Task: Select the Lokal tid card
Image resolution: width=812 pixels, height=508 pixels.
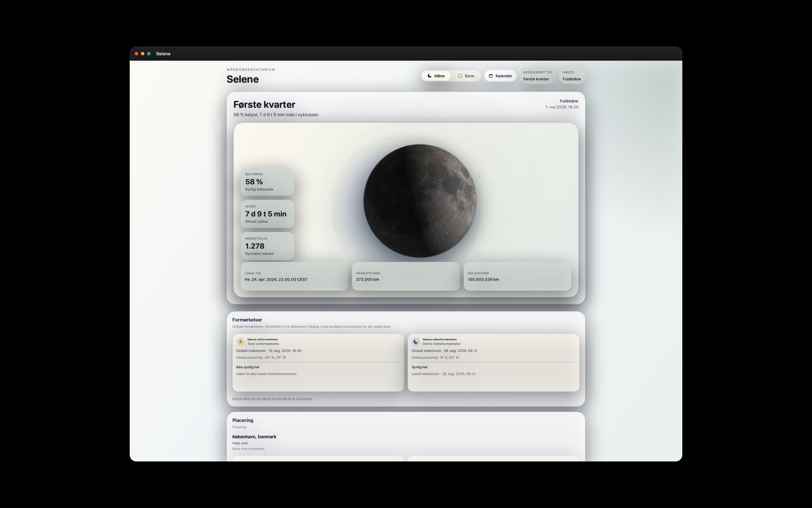Action: 294,276
